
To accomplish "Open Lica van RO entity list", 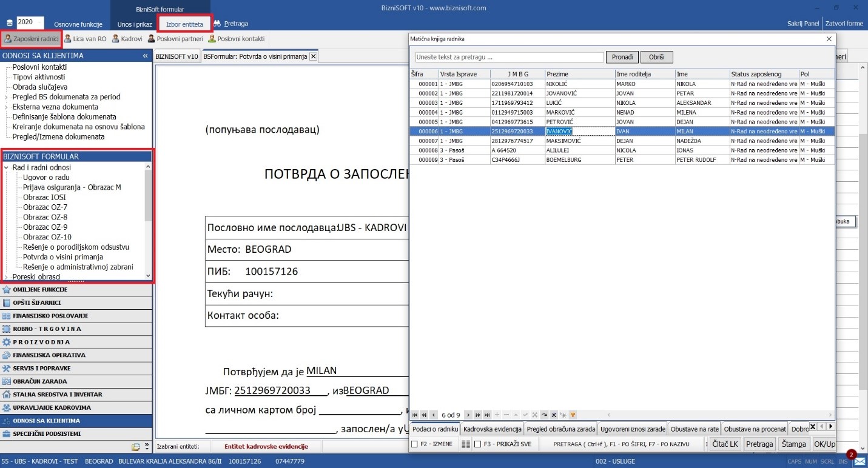I will [x=85, y=39].
